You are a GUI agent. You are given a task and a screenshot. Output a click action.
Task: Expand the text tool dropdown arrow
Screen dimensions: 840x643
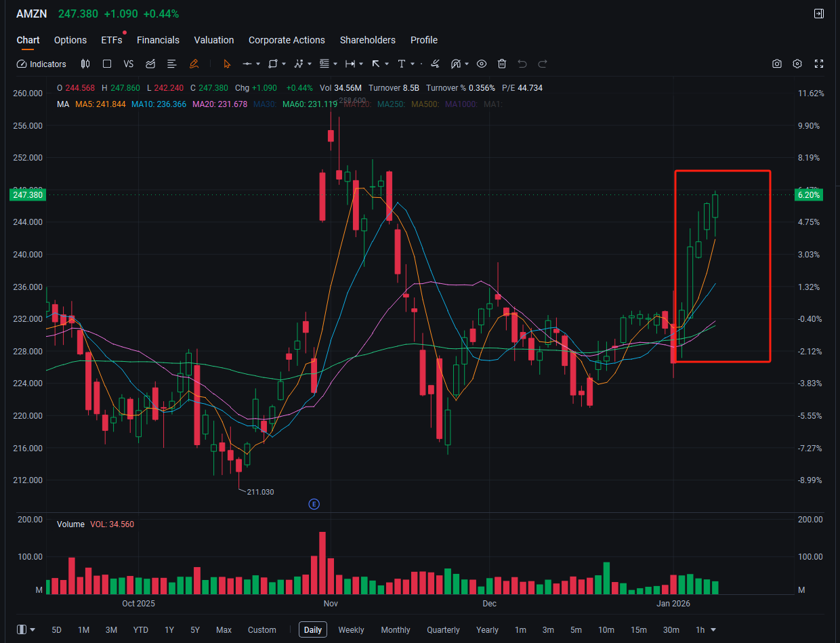coord(413,64)
